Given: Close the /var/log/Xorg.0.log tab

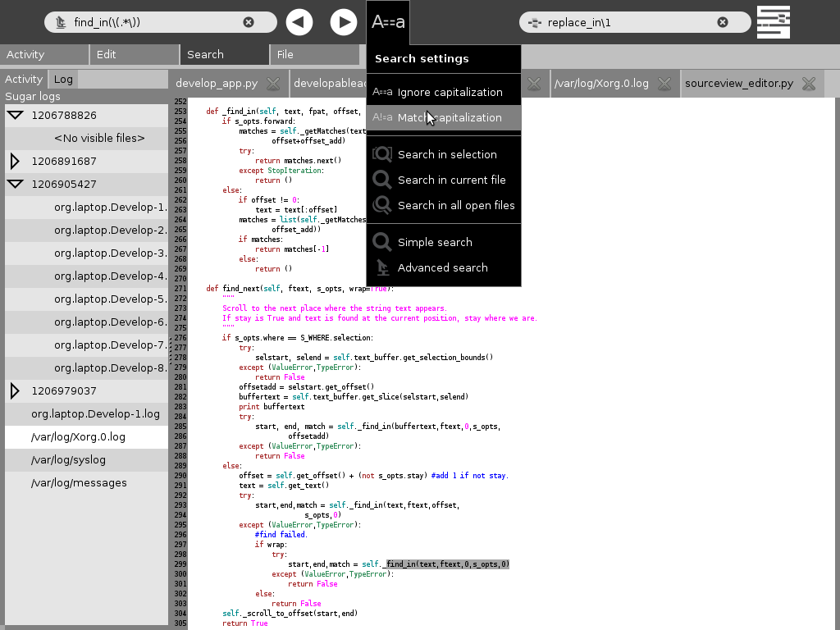Looking at the screenshot, I should click(x=664, y=84).
